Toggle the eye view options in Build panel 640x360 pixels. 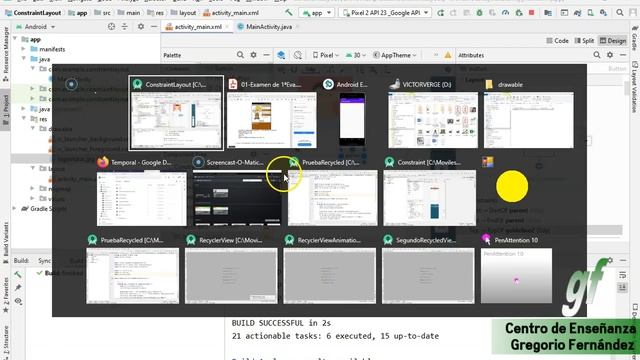click(18, 301)
